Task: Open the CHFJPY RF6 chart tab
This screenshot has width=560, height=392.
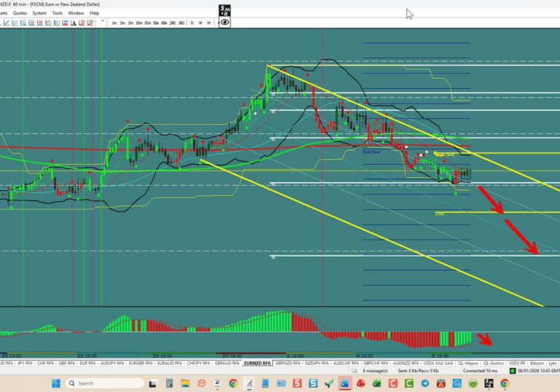Action: pyautogui.click(x=198, y=363)
